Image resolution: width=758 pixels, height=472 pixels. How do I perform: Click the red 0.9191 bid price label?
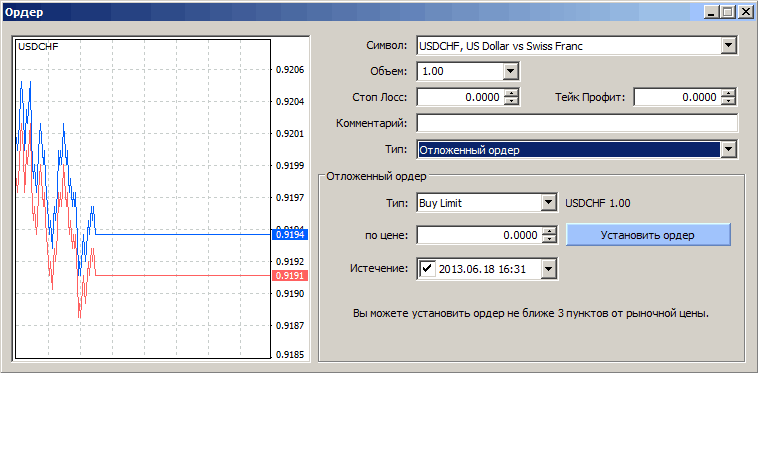(290, 276)
